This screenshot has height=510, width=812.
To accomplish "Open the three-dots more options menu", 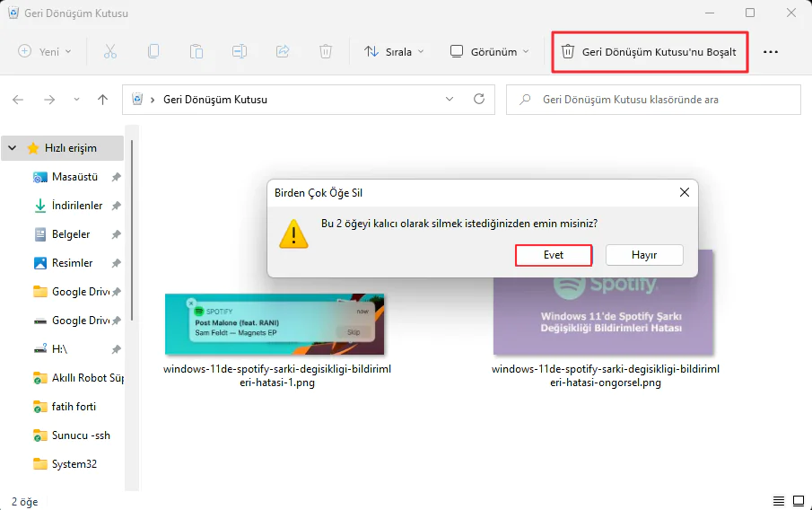I will [771, 52].
